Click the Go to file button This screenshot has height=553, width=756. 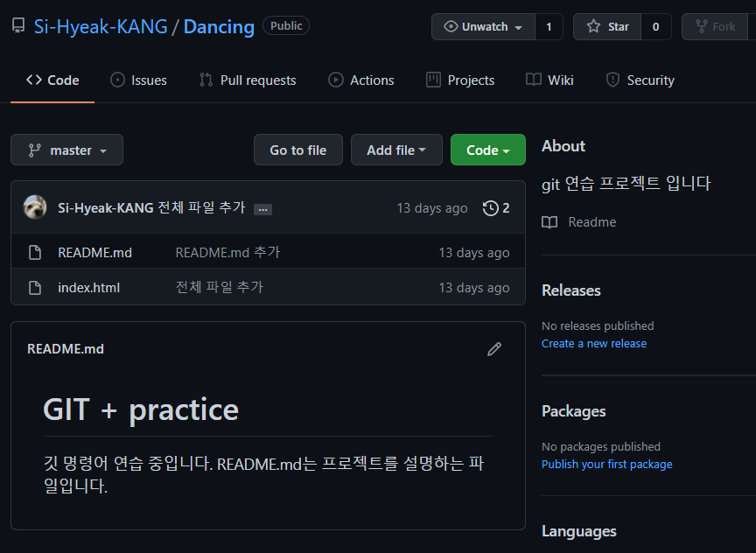(298, 150)
